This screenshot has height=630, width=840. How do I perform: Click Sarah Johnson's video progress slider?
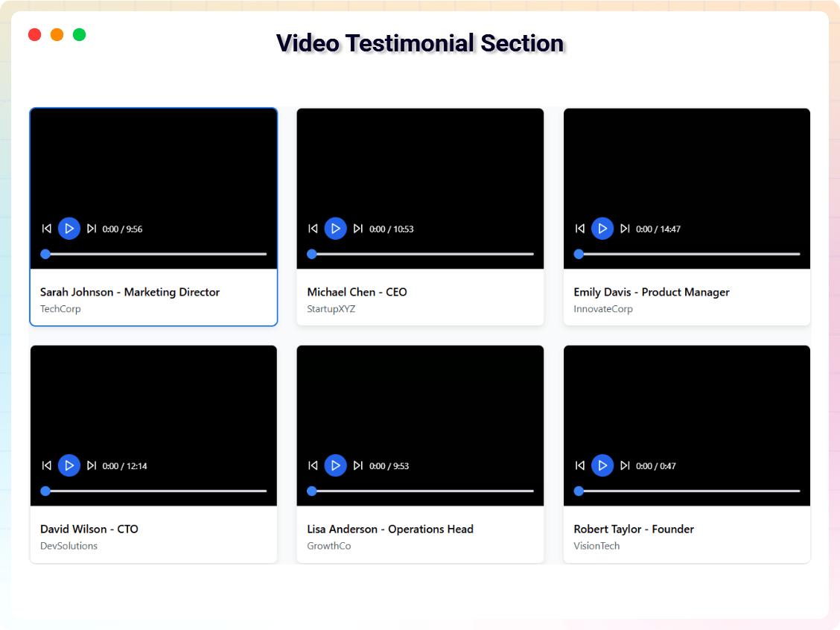click(153, 254)
